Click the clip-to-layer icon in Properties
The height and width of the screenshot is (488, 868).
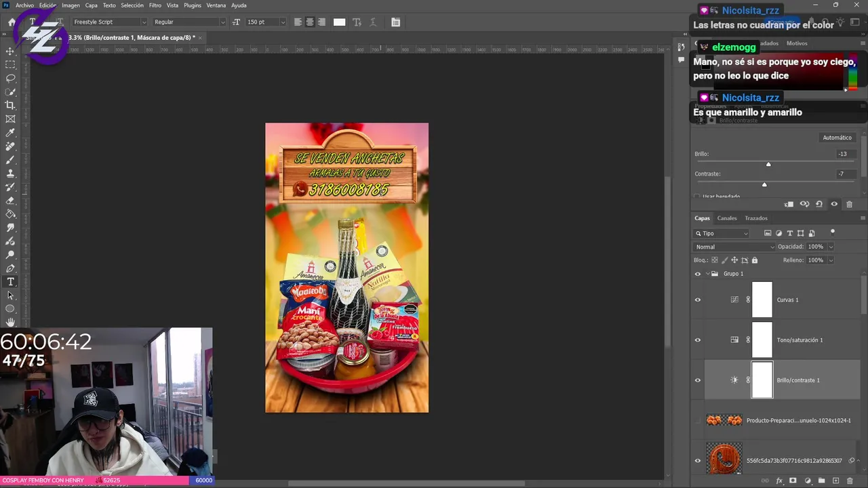[789, 204]
